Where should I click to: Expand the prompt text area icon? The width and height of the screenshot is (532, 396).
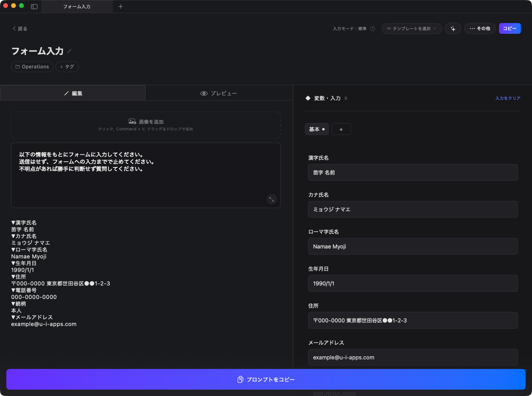click(x=272, y=200)
